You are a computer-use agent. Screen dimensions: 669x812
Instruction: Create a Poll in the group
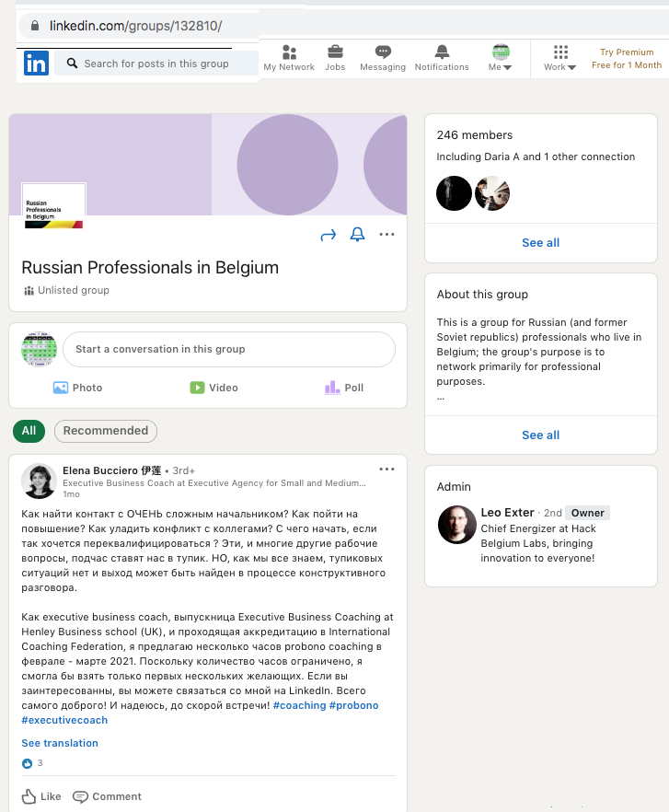344,388
